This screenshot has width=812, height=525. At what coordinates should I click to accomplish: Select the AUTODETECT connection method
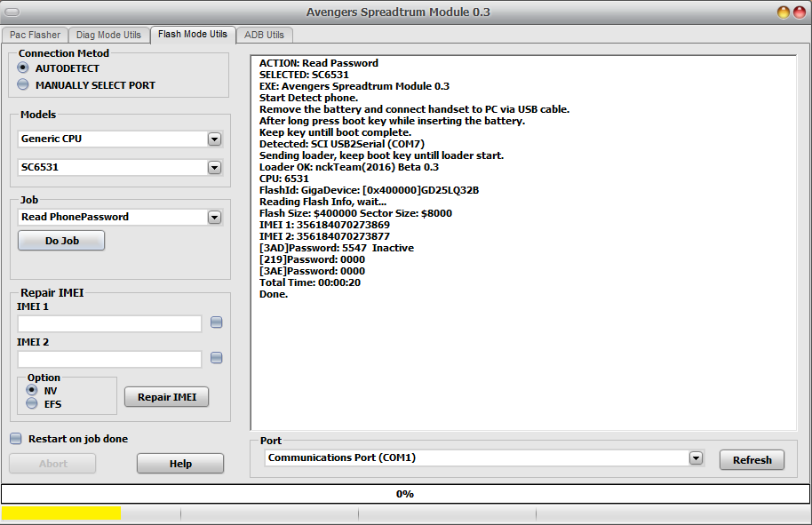point(23,68)
